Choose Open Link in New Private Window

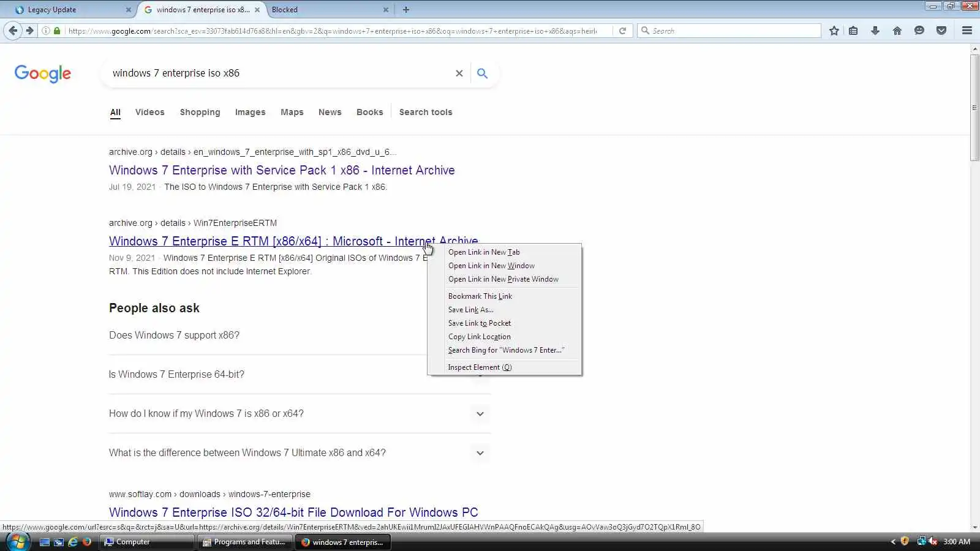[x=504, y=279]
